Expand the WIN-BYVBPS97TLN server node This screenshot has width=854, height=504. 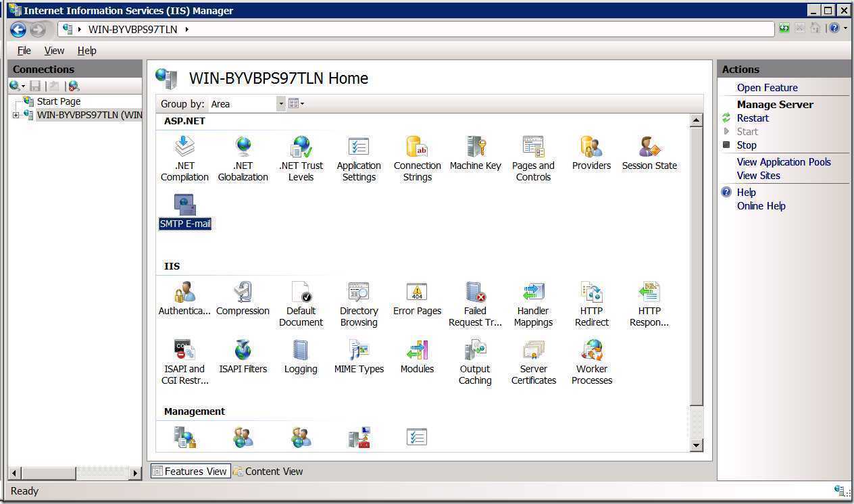(x=16, y=115)
